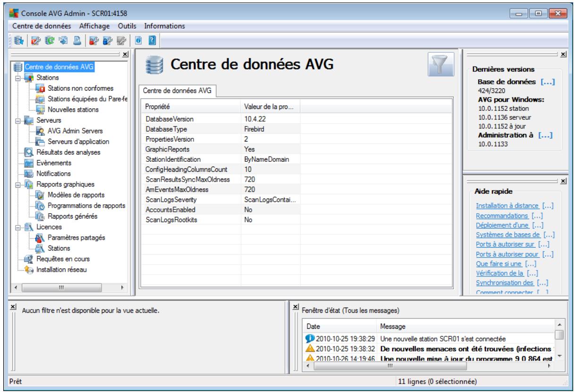
Task: Collapse the Rapports graphiques tree node
Action: tap(19, 184)
